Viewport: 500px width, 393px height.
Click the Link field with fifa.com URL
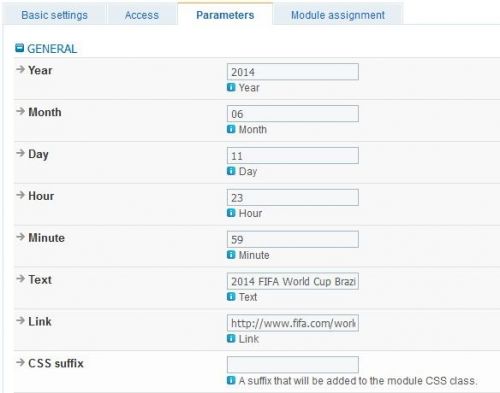293,323
